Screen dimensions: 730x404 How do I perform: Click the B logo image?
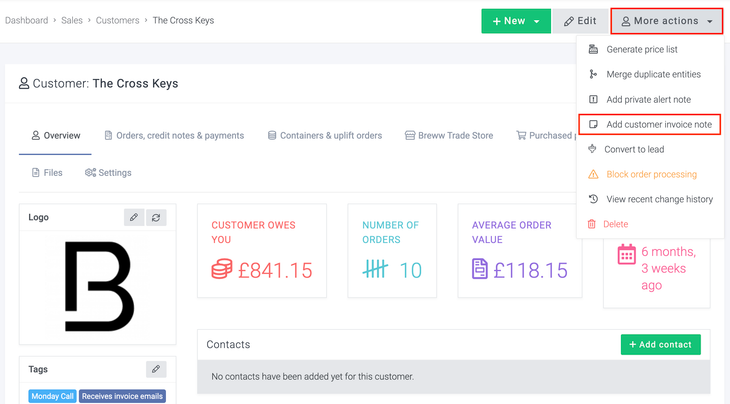(98, 286)
